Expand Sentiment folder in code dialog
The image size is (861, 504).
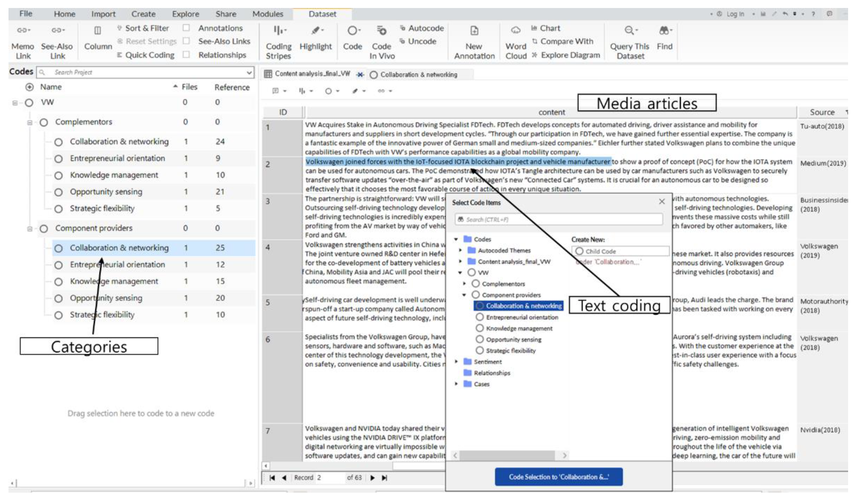[456, 361]
